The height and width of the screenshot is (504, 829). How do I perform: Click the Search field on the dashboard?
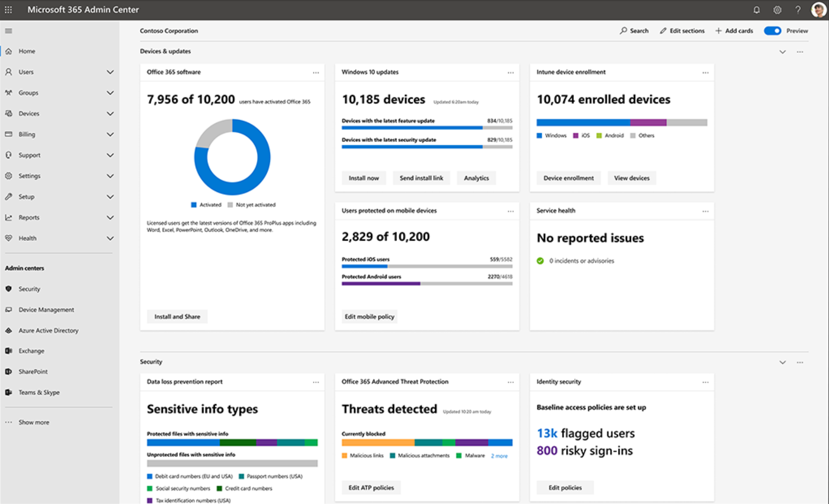(634, 30)
